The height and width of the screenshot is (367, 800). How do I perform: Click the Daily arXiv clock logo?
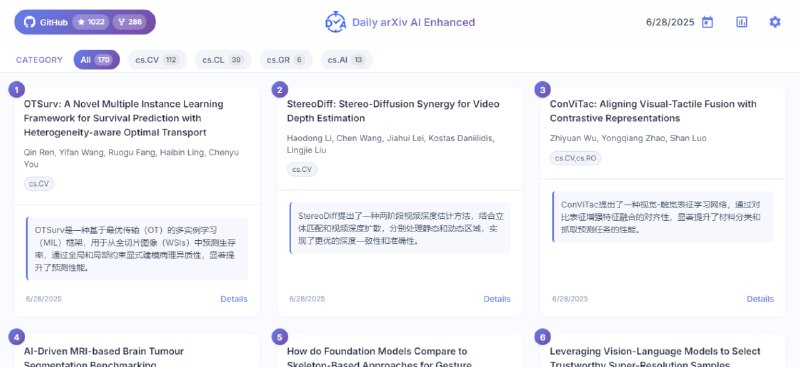pos(335,22)
